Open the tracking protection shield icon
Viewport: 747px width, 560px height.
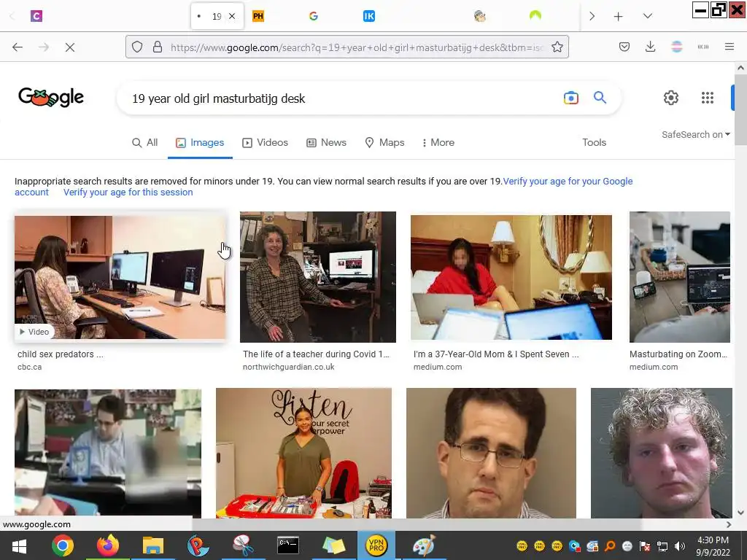[x=137, y=47]
